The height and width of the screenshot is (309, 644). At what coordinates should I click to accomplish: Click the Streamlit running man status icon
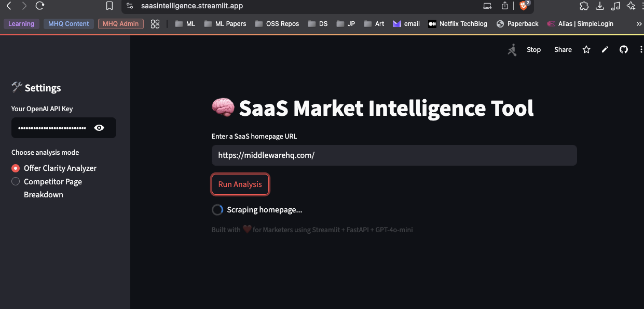pos(512,50)
